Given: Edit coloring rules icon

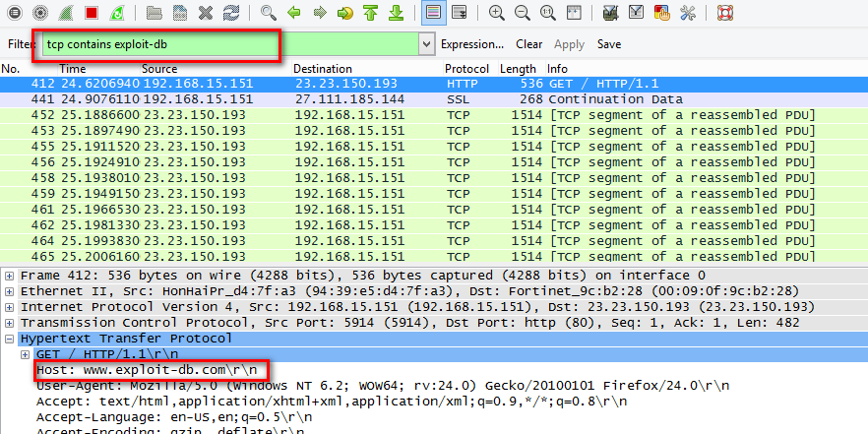Looking at the screenshot, I should coord(662,12).
